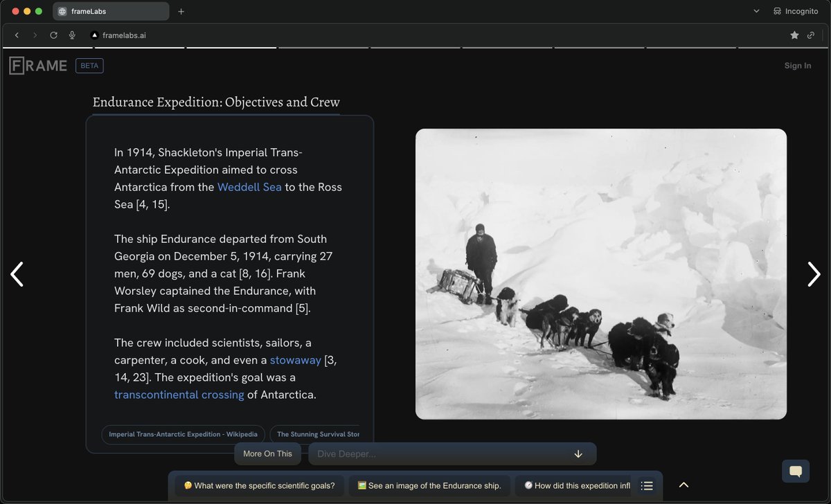Advance to the next slide with the right arrow

pos(814,274)
